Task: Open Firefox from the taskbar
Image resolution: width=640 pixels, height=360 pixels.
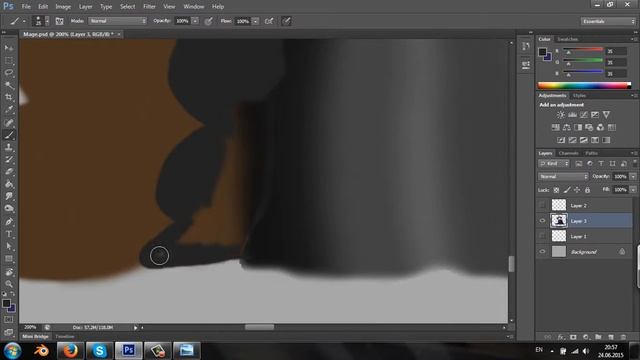Action: click(x=70, y=351)
